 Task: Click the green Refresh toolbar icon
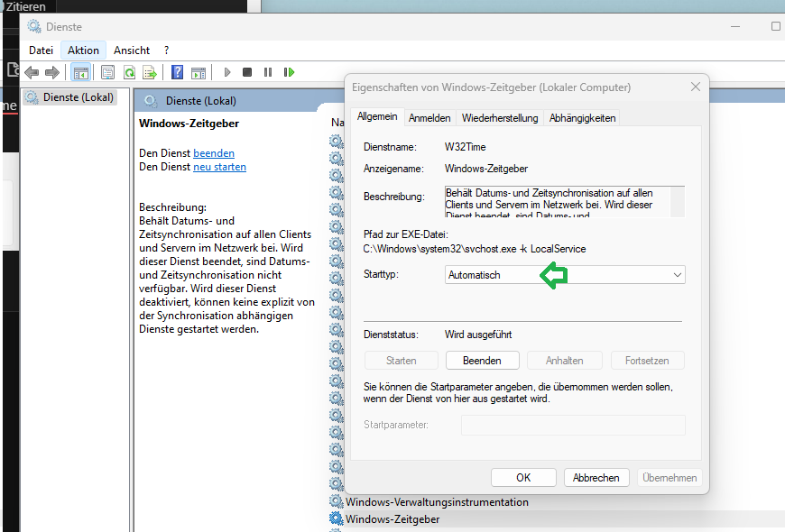click(129, 72)
